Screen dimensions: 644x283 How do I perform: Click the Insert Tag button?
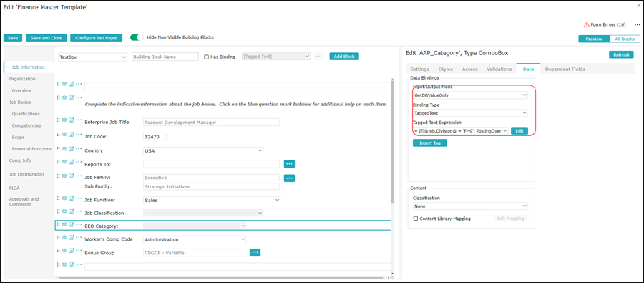(429, 143)
